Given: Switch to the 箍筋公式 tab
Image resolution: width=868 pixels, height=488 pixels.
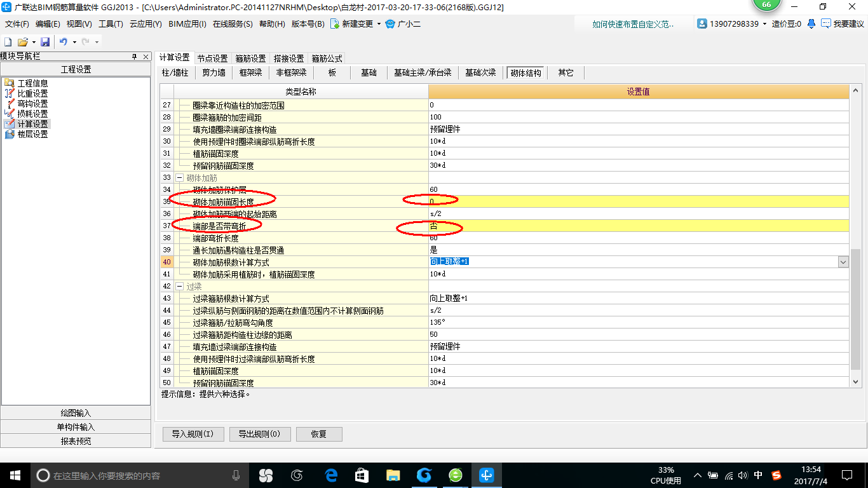Looking at the screenshot, I should [327, 58].
